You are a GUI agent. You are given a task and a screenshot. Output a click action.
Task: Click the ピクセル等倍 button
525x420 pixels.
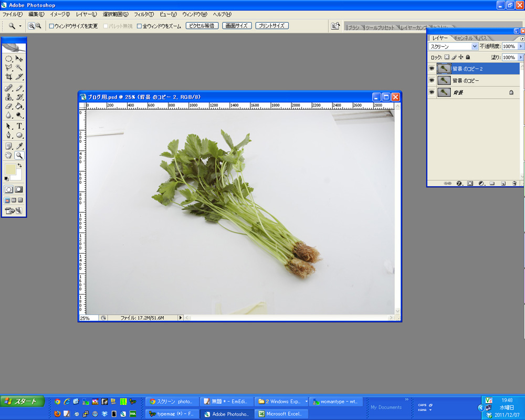click(x=202, y=26)
